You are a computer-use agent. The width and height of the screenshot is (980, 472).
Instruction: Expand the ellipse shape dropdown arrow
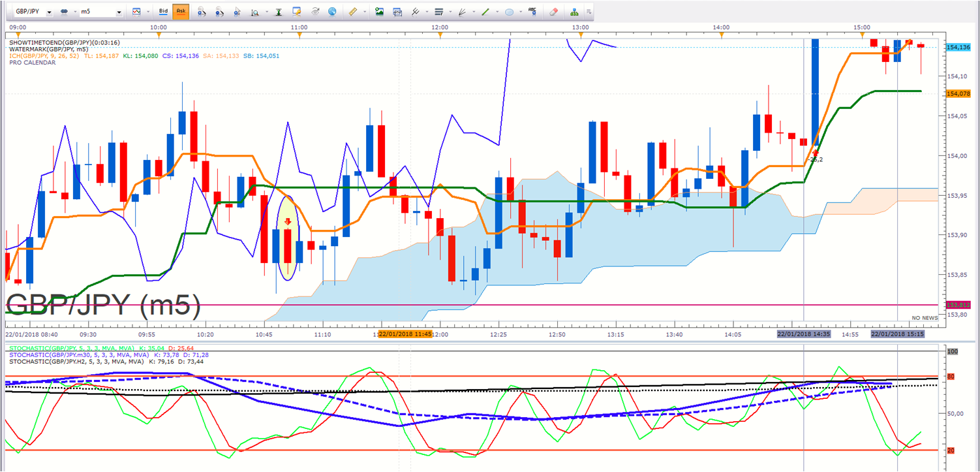(x=521, y=12)
